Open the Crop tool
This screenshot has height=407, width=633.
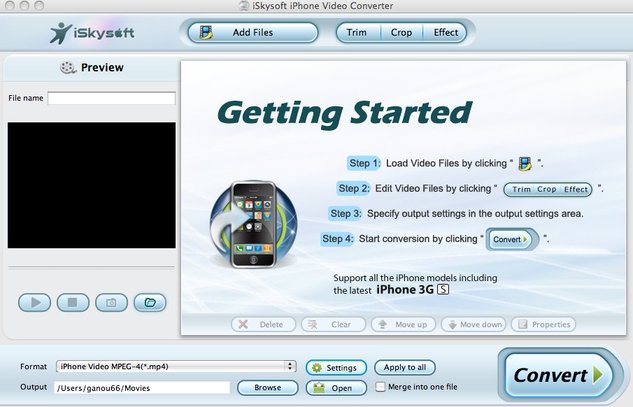point(401,33)
